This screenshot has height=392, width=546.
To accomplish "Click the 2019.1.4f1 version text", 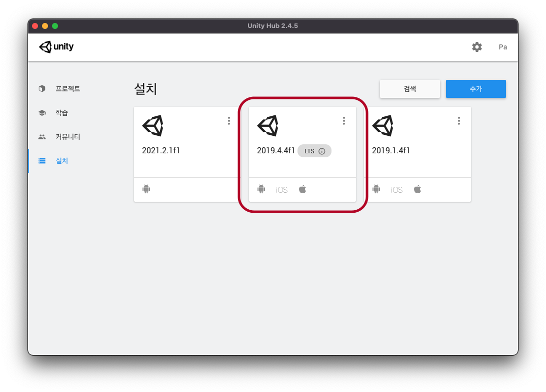I will tap(390, 151).
